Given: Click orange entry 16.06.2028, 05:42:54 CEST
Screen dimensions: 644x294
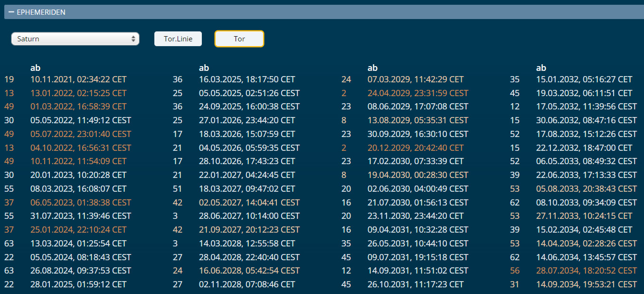Looking at the screenshot, I should pyautogui.click(x=249, y=271).
